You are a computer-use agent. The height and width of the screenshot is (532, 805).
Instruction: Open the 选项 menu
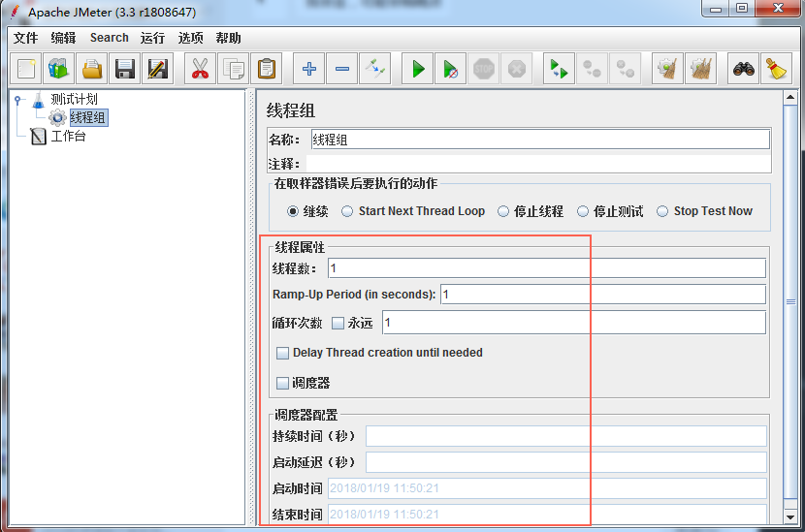(x=190, y=38)
